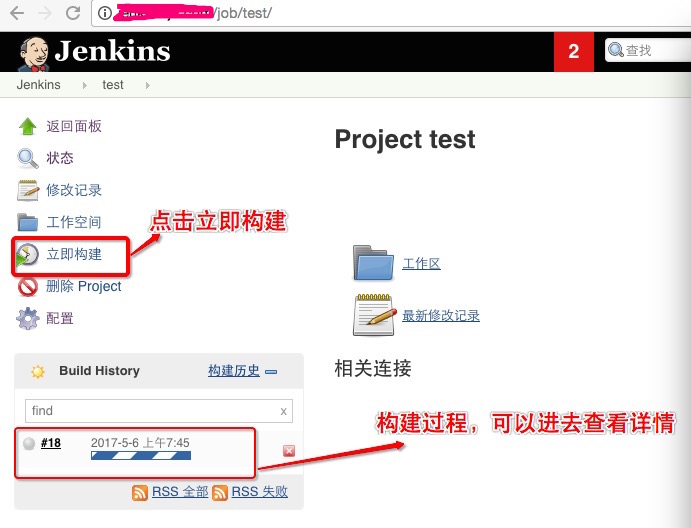Click notepad icon beside 修改记录
Image resolution: width=691 pixels, height=528 pixels.
(x=28, y=190)
